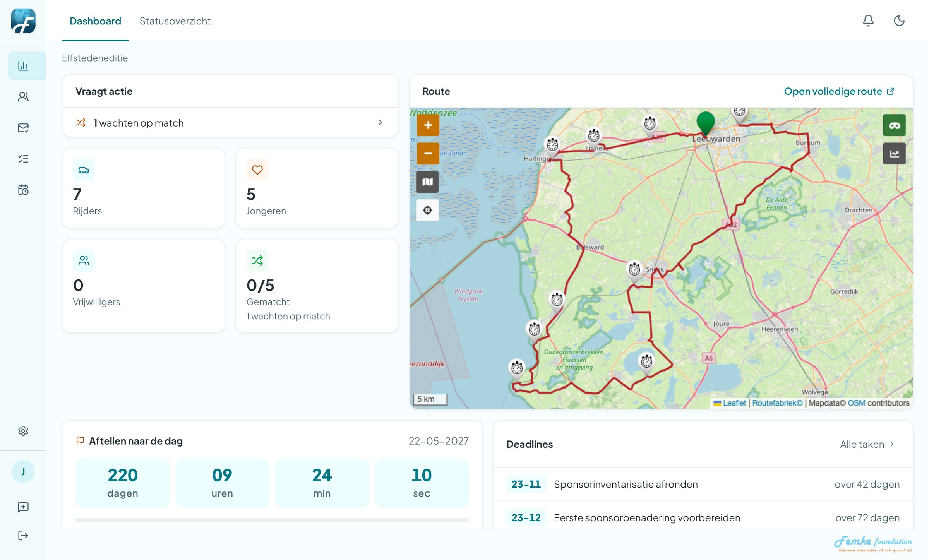
Task: Toggle dark mode moon icon
Action: click(x=899, y=21)
